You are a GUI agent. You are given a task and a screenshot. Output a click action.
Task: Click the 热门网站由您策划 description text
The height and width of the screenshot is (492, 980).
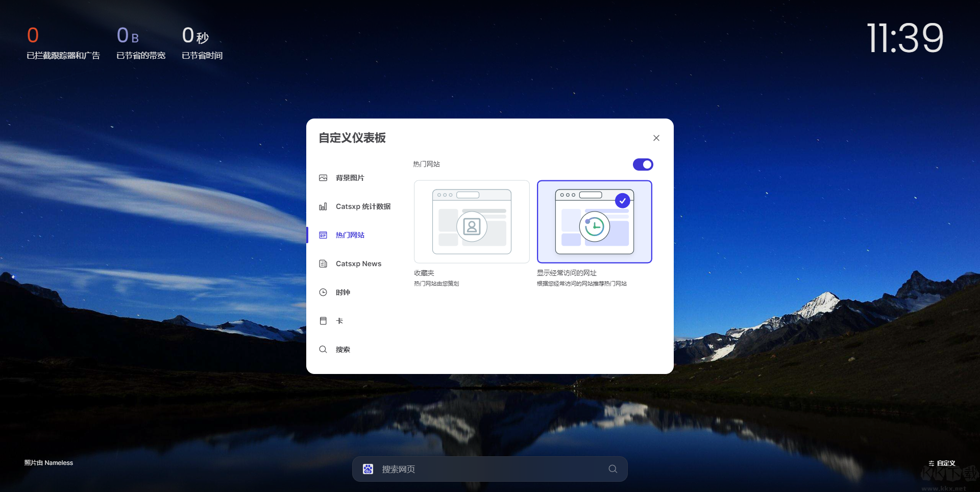click(x=436, y=284)
